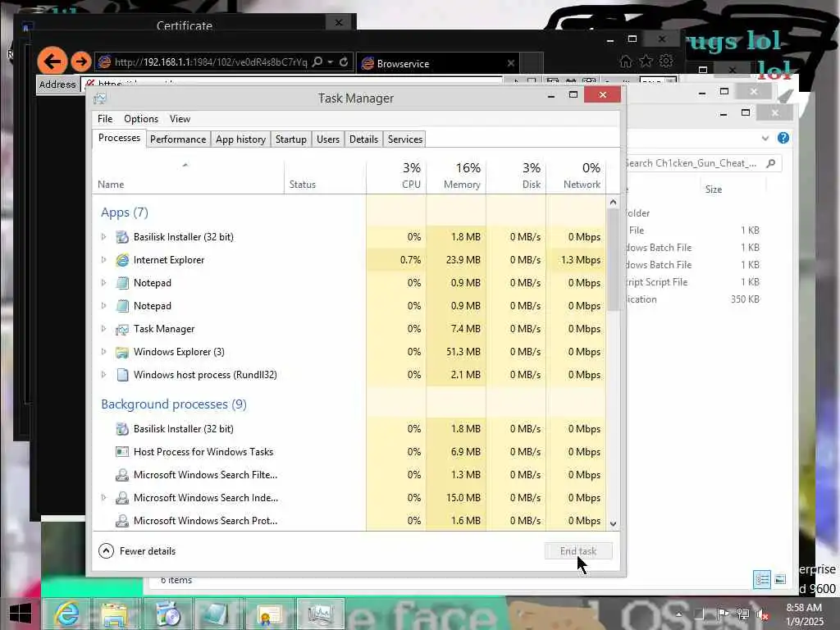Open the View menu
This screenshot has height=630, width=840.
180,119
